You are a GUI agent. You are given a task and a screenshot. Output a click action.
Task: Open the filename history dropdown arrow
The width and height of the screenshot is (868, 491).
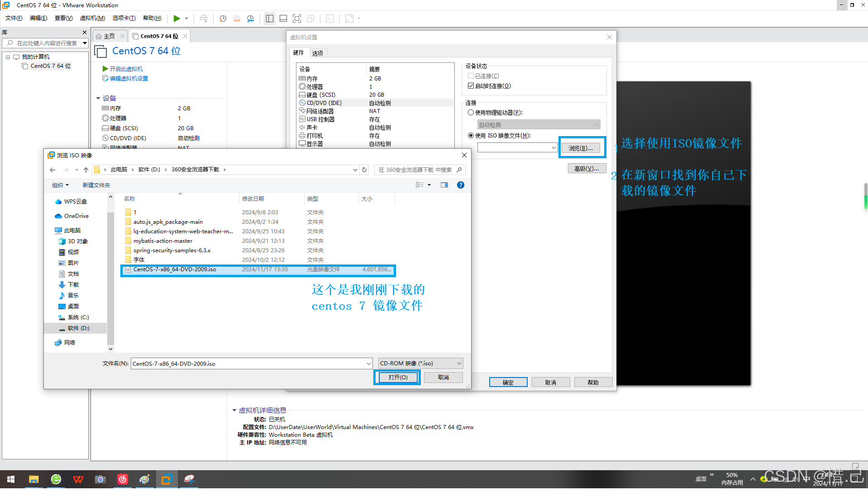coord(369,364)
